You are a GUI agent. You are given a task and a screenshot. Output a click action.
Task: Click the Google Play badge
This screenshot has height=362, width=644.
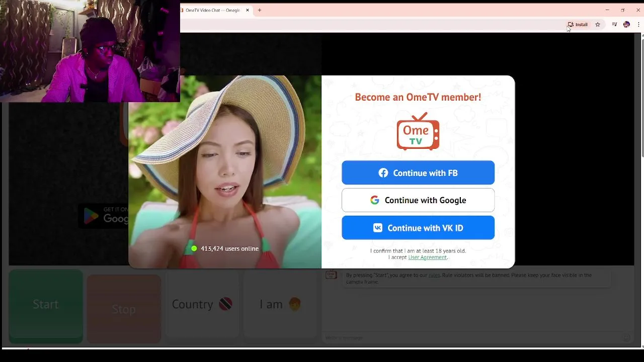click(104, 216)
